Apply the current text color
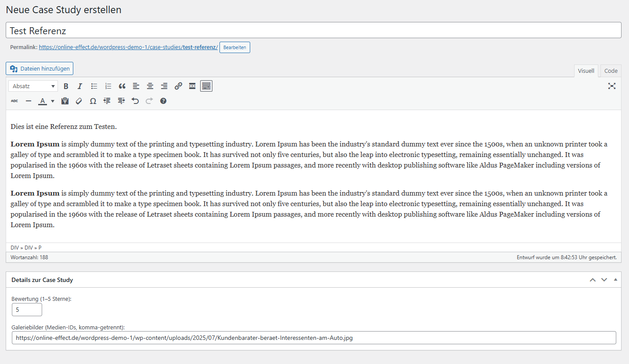 click(x=43, y=101)
